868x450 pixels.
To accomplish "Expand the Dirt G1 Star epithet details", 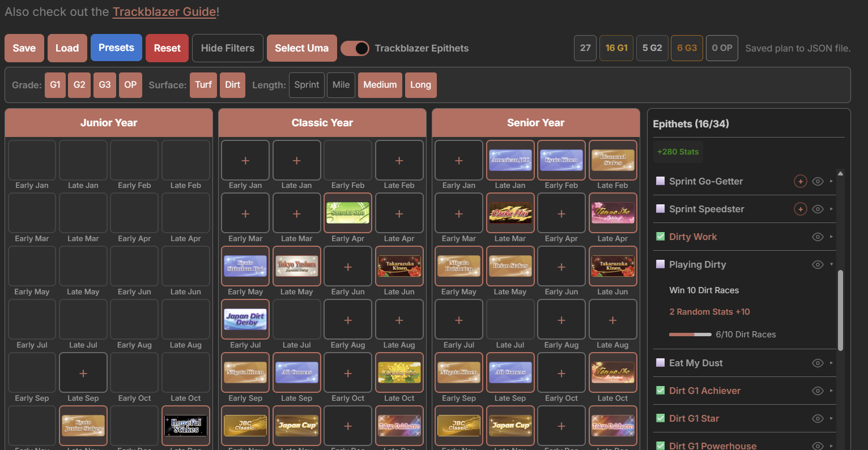I will click(x=831, y=418).
